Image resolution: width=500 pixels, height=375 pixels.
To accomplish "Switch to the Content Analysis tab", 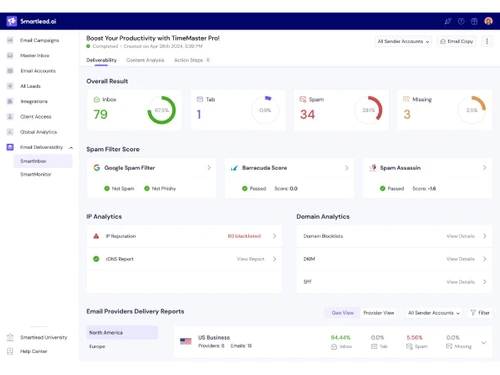I will click(x=145, y=60).
